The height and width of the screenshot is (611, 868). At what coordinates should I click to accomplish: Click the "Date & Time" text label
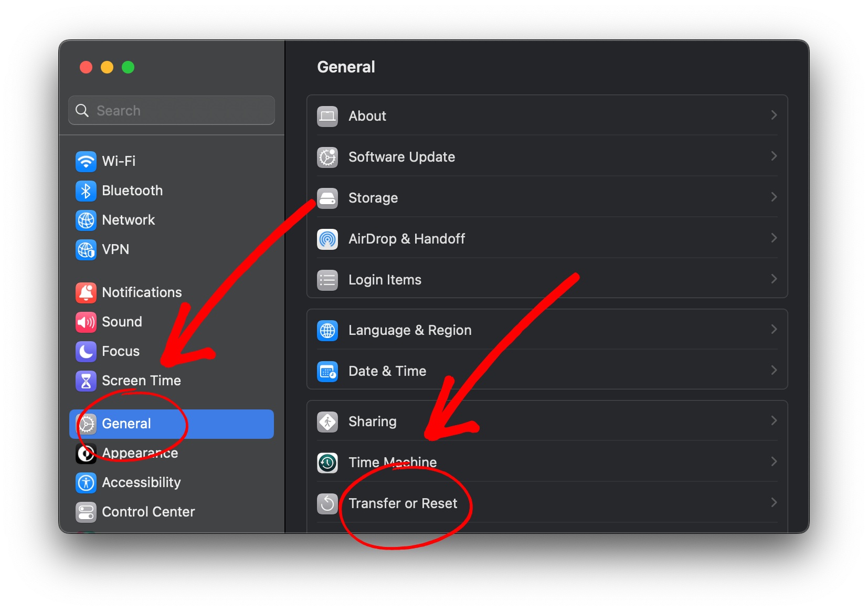387,371
